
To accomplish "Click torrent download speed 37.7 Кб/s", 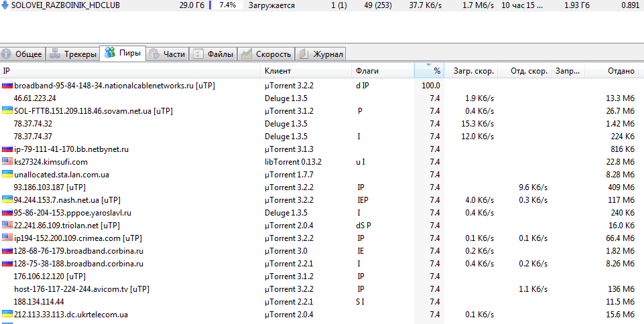I will [x=426, y=6].
